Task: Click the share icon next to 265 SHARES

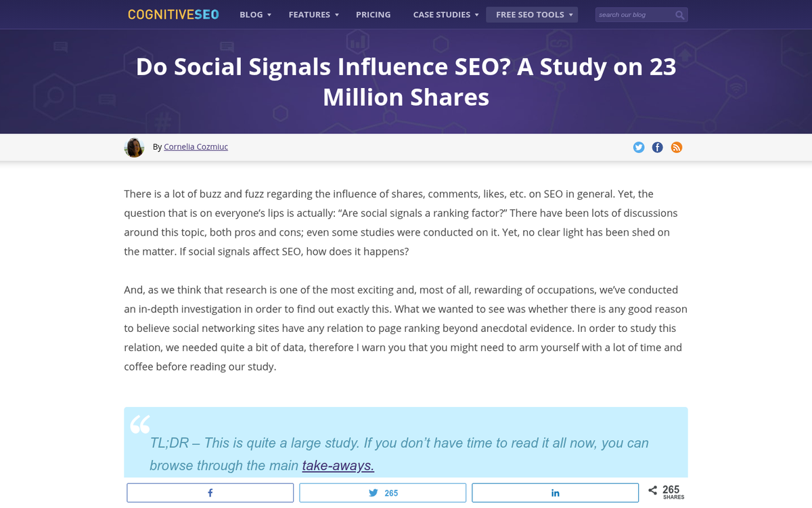Action: (653, 490)
